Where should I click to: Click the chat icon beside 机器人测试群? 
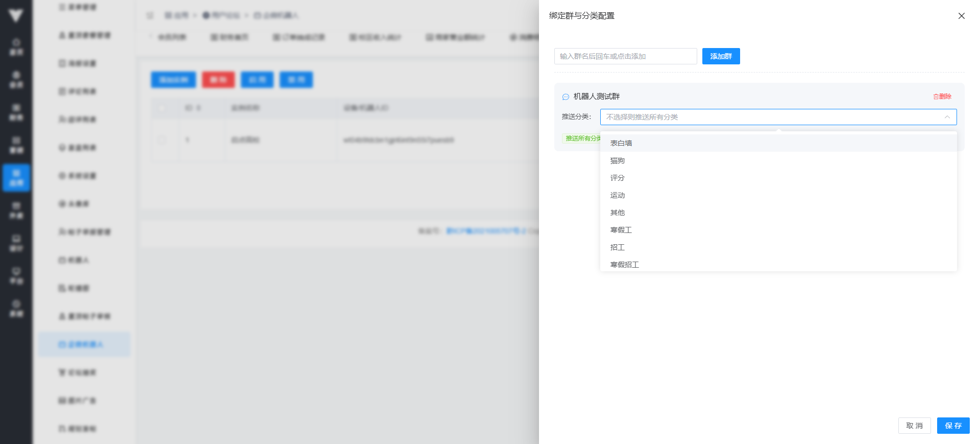coord(566,97)
